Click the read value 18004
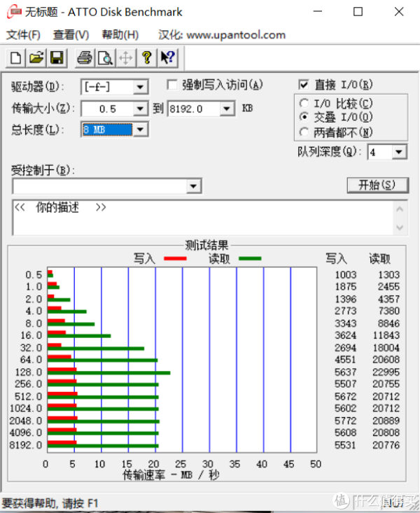The image size is (420, 513). click(x=386, y=348)
